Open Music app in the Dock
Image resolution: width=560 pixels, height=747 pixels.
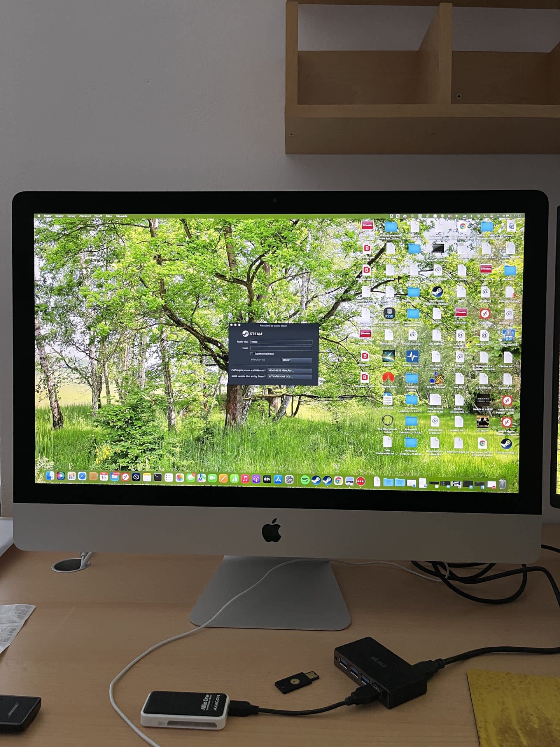(245, 479)
